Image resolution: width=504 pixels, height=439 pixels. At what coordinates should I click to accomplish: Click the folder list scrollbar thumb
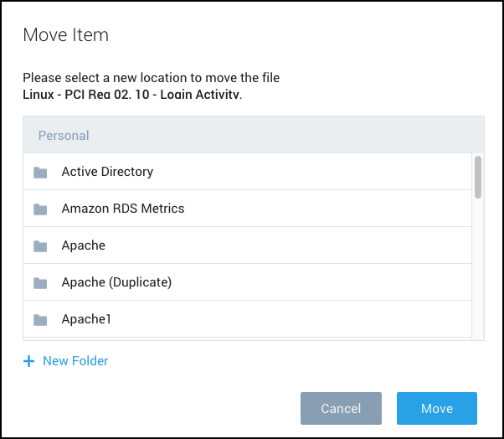[478, 176]
